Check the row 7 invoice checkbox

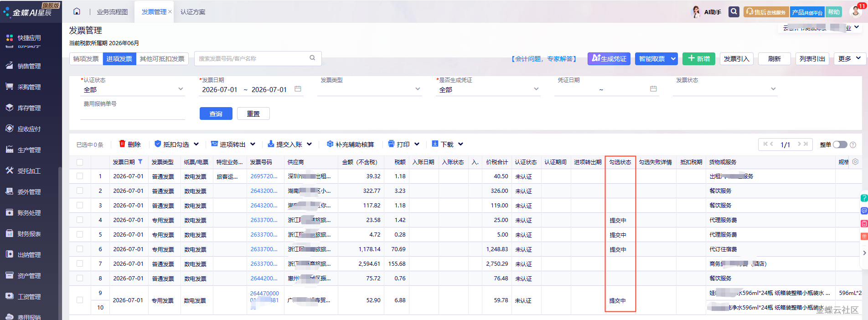80,263
